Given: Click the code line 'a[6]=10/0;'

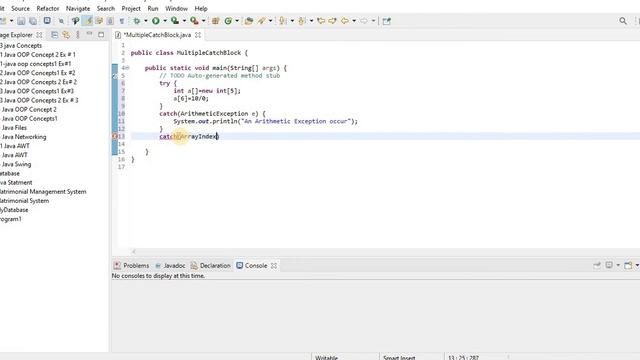Looking at the screenshot, I should [191, 98].
